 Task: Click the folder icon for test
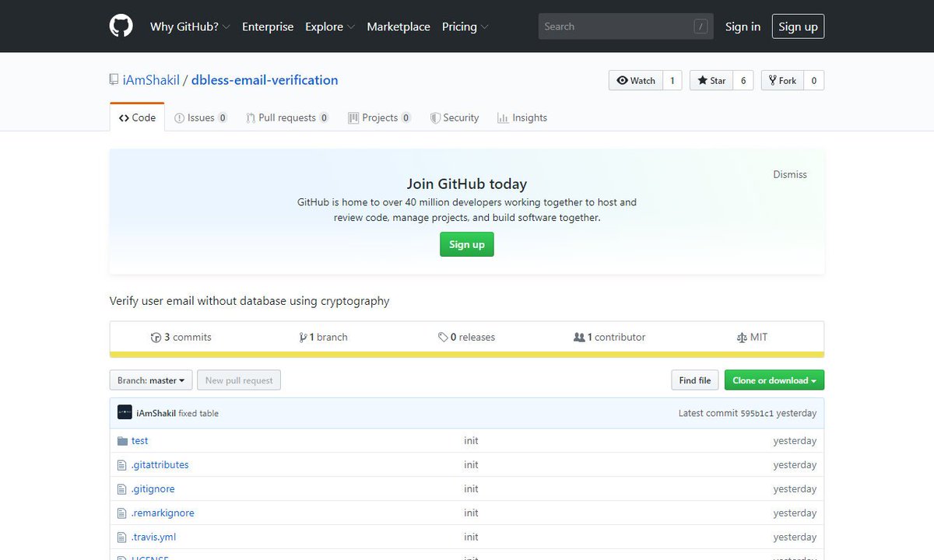click(x=122, y=441)
